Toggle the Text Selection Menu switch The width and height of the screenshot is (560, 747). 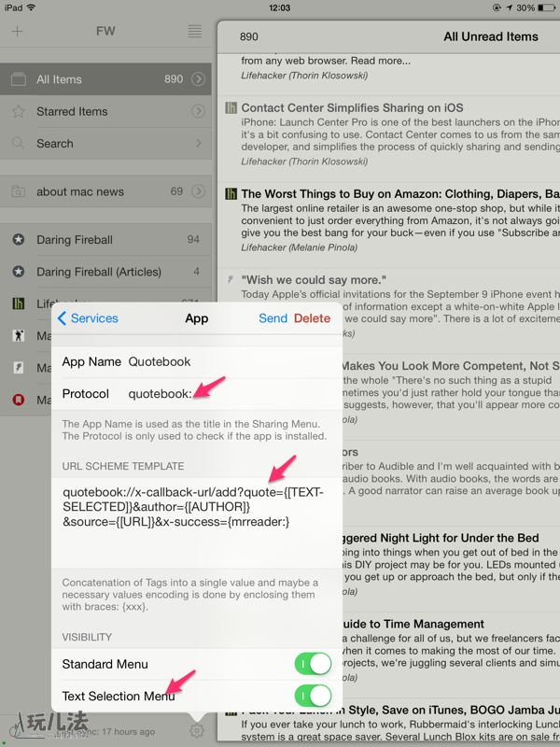(313, 696)
